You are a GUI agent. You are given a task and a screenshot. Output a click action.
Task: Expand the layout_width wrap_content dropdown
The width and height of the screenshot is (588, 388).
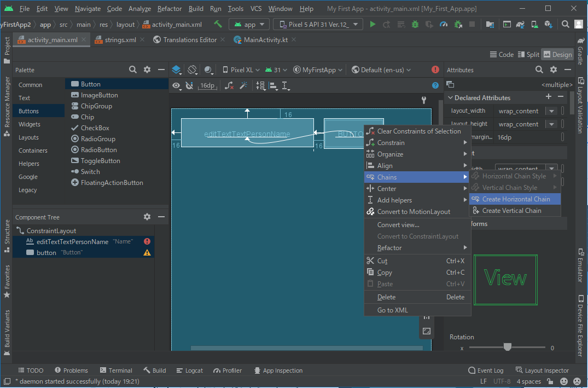[551, 111]
